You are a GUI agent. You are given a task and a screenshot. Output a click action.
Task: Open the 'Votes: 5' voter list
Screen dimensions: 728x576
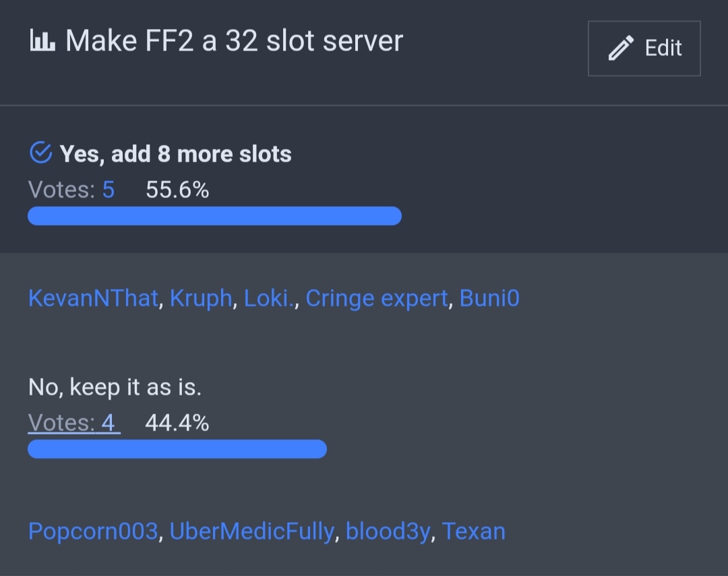pyautogui.click(x=108, y=190)
